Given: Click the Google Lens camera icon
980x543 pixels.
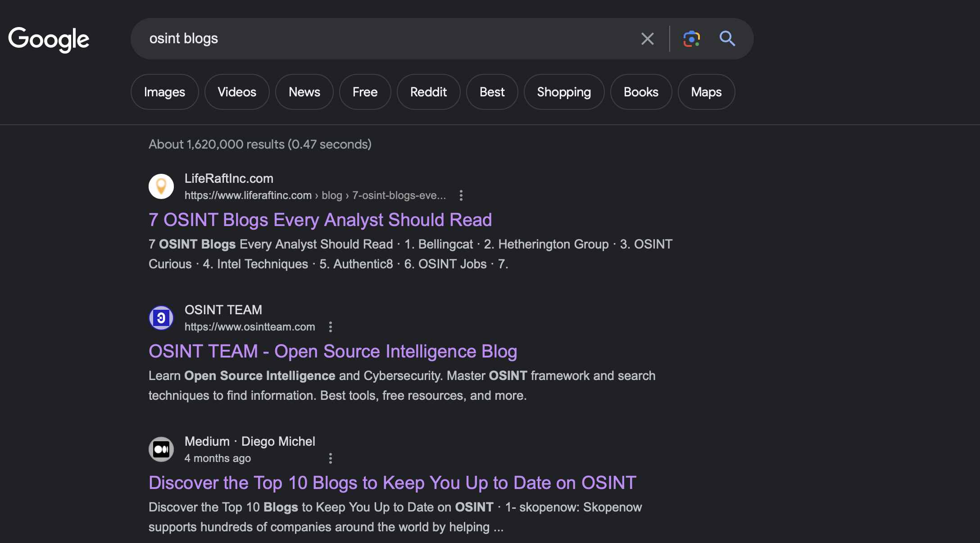Looking at the screenshot, I should tap(690, 38).
